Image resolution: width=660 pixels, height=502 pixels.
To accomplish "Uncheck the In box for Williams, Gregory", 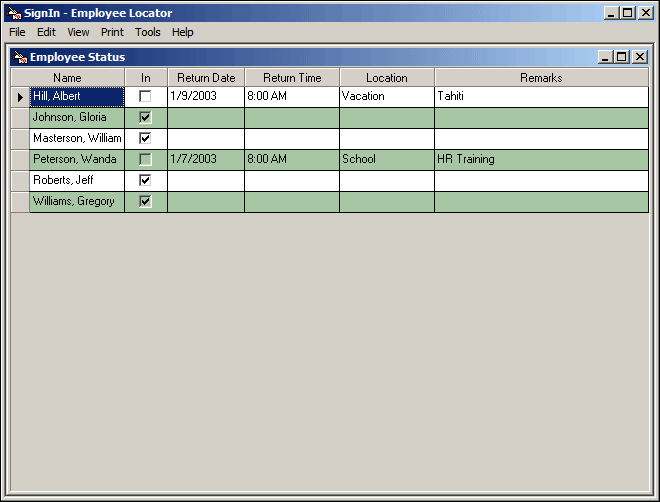I will click(x=145, y=202).
